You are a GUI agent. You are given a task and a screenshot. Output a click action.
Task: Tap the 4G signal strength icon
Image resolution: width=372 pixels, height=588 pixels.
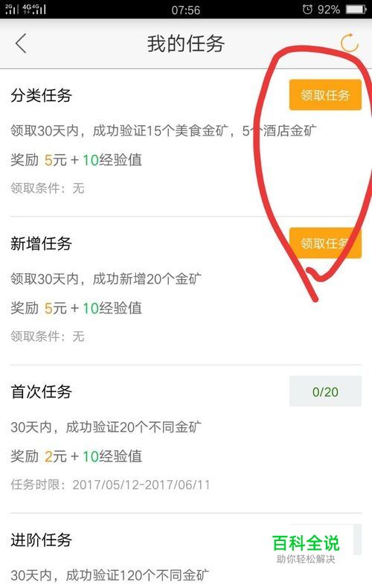click(34, 9)
